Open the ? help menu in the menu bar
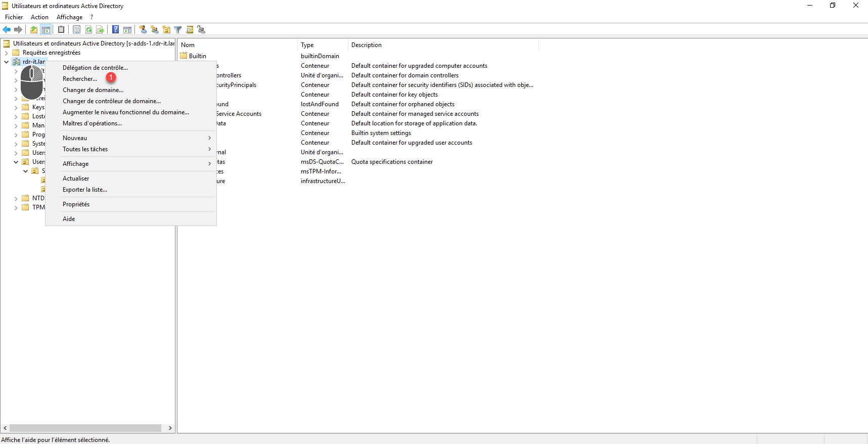 [x=92, y=17]
